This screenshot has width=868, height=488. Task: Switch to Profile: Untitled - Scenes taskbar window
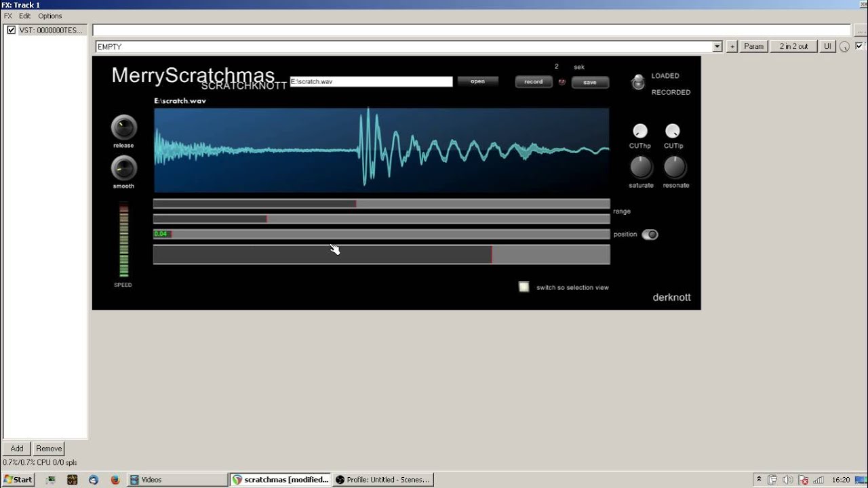(383, 479)
